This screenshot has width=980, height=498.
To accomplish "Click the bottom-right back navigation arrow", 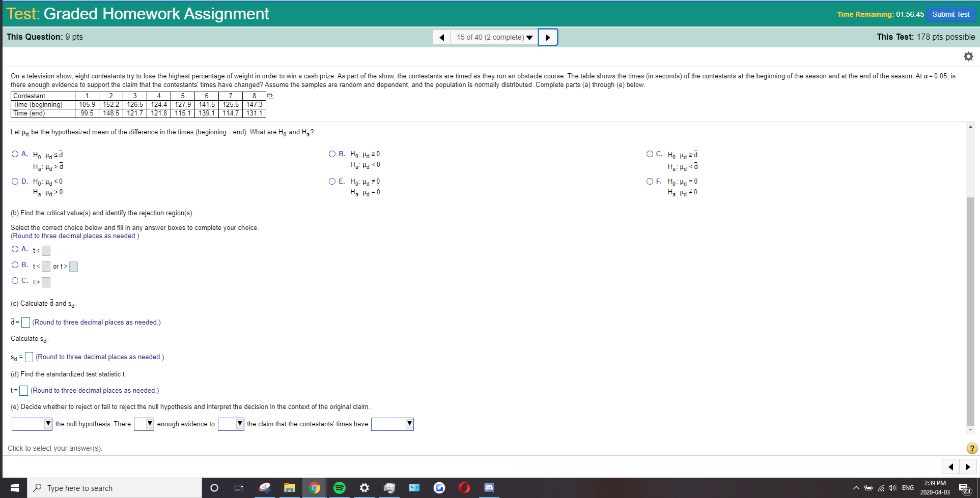I will tap(950, 466).
